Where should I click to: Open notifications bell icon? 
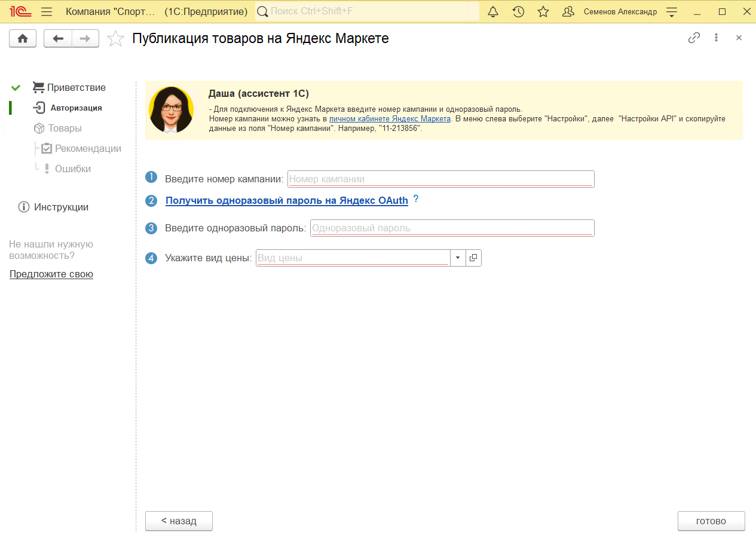point(493,12)
